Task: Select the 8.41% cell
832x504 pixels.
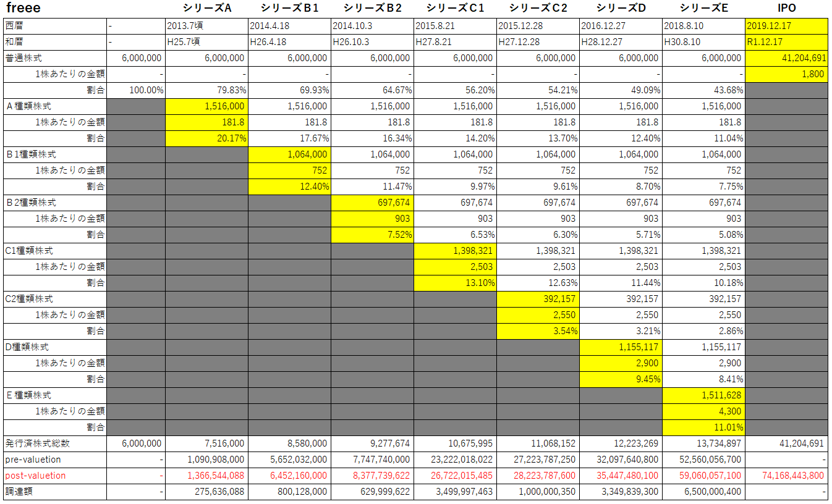Action: click(703, 380)
